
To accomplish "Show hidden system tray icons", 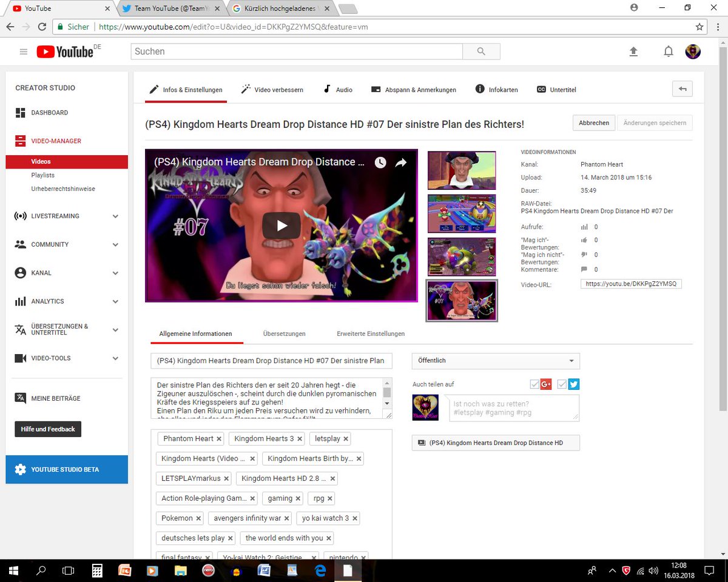I will pyautogui.click(x=612, y=570).
